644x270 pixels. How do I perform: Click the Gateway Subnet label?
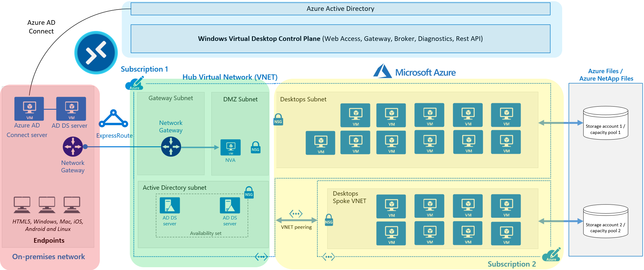click(171, 98)
